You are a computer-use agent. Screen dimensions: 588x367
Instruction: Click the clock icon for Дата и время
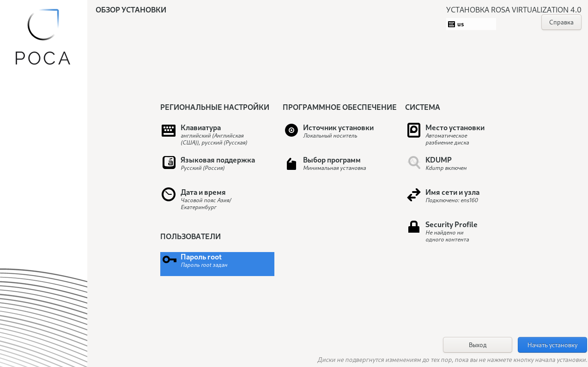click(169, 194)
